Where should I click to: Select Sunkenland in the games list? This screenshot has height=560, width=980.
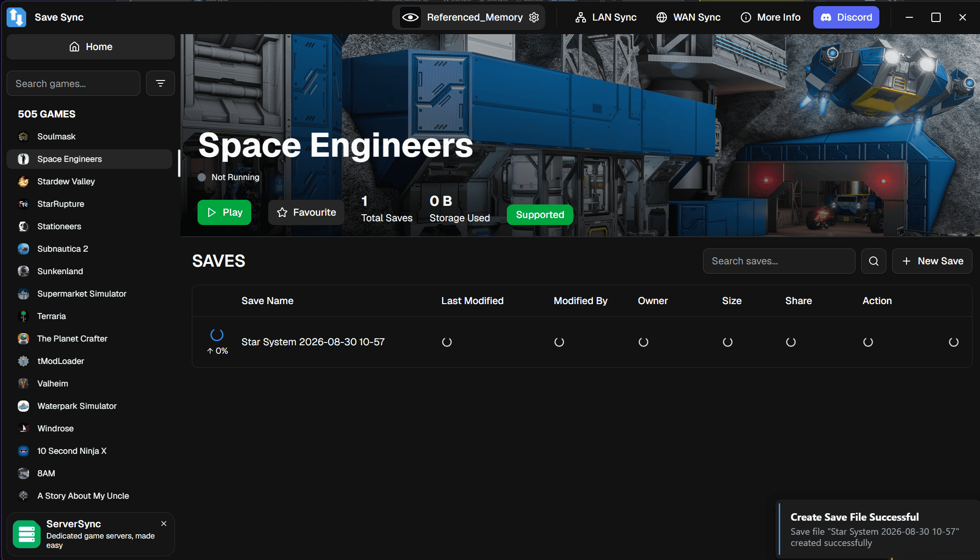(x=89, y=271)
